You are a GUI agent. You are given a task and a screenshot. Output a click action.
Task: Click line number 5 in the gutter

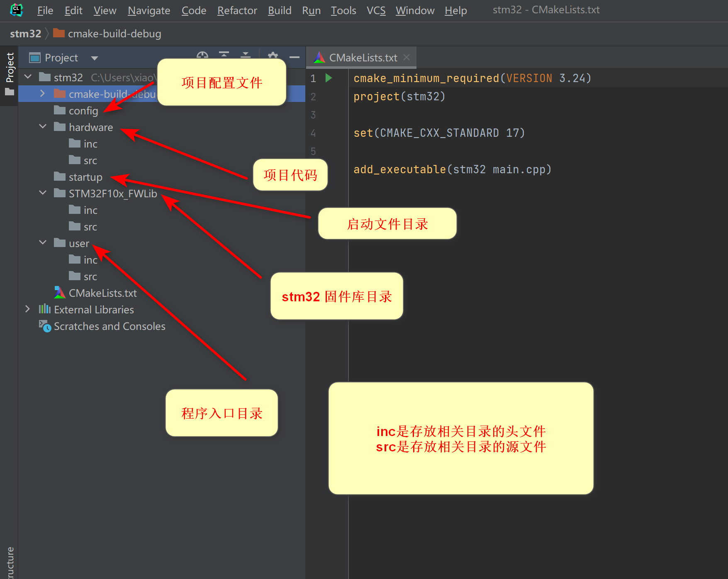point(313,151)
